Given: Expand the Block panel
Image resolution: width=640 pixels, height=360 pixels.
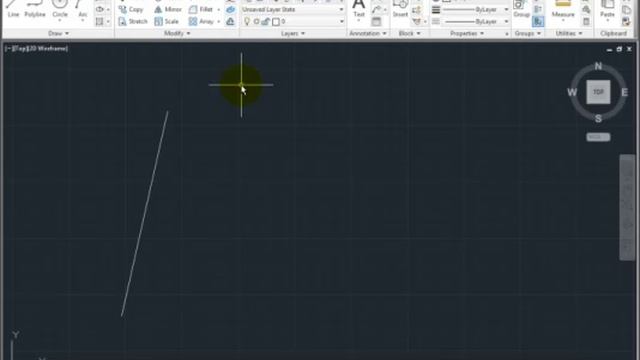Looking at the screenshot, I should [x=409, y=33].
